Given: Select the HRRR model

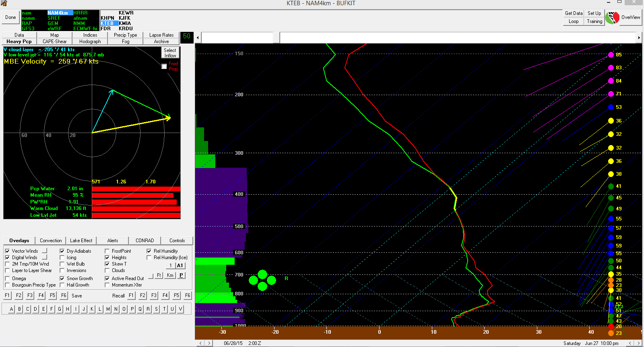Looking at the screenshot, I should click(80, 13).
